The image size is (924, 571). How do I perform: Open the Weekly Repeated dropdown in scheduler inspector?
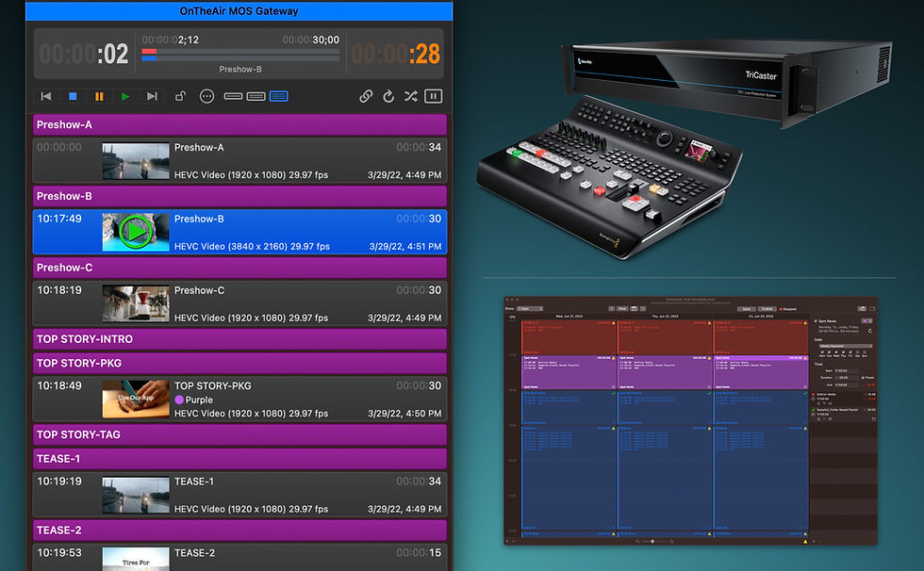[846, 346]
